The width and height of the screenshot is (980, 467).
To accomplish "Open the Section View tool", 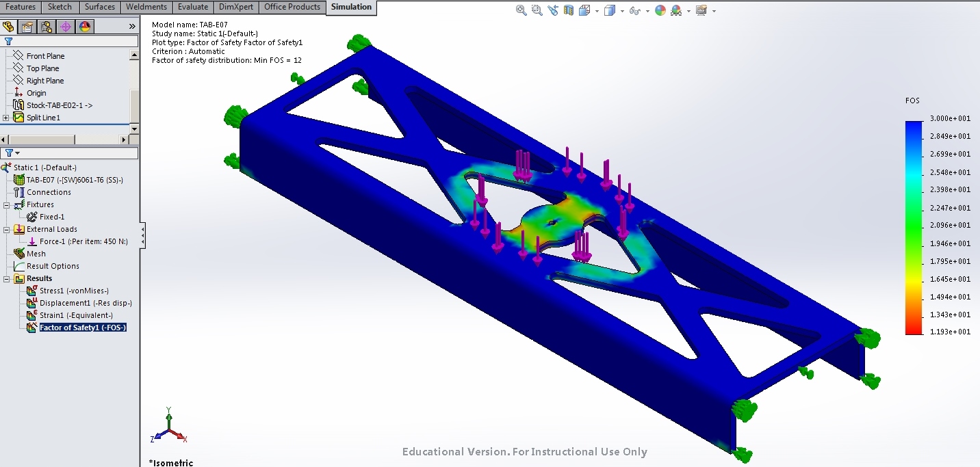I will [568, 10].
